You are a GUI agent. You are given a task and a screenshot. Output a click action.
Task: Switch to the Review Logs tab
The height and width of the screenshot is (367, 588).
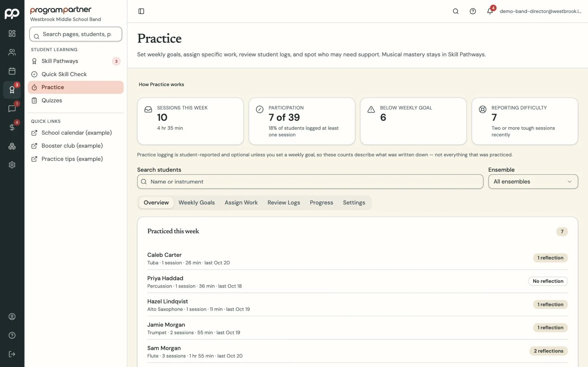click(x=284, y=203)
